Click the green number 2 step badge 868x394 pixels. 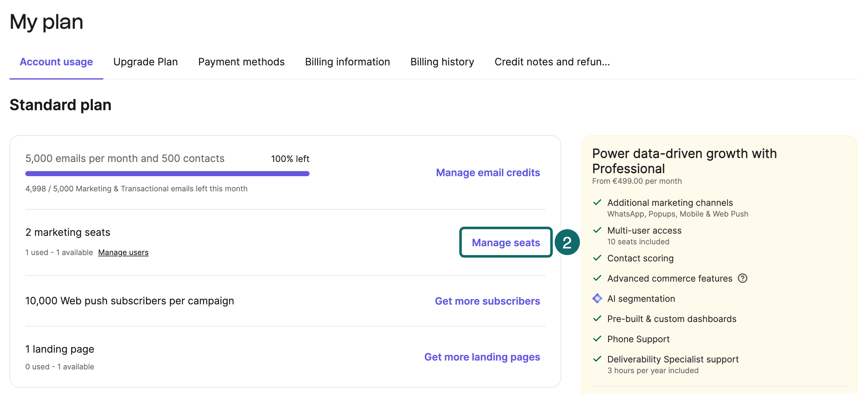(567, 242)
